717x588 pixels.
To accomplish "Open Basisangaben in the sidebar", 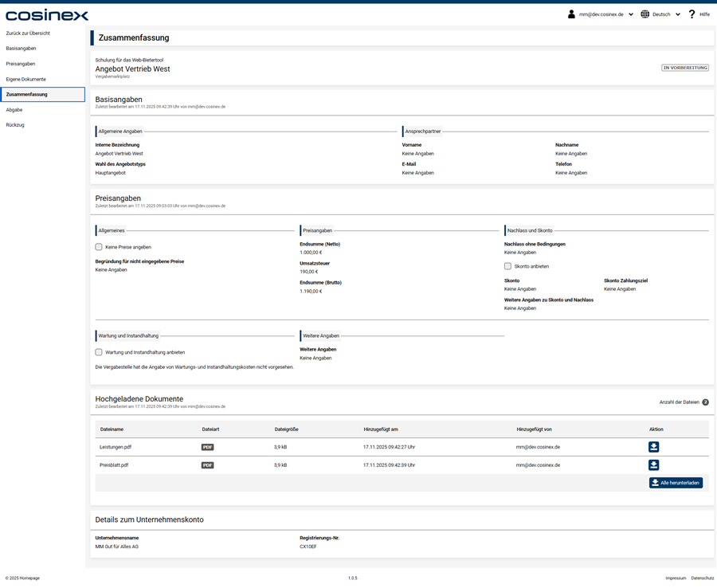I will click(x=21, y=49).
